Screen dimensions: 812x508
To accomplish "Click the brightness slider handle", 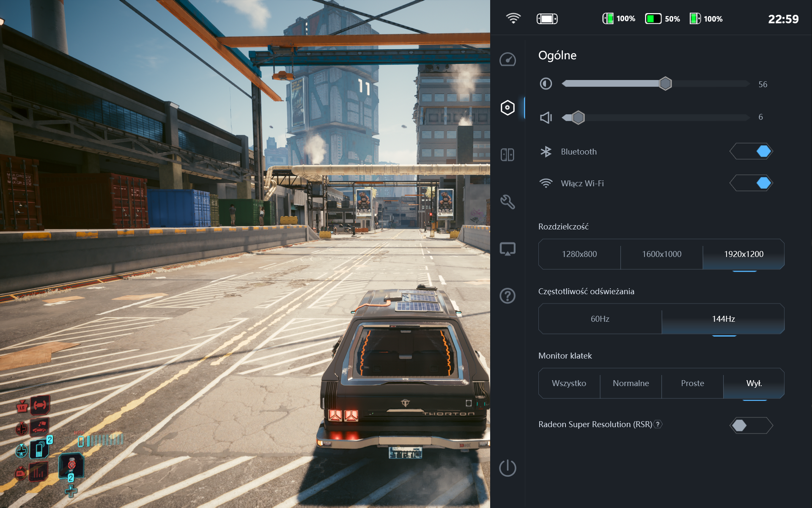I will click(665, 84).
